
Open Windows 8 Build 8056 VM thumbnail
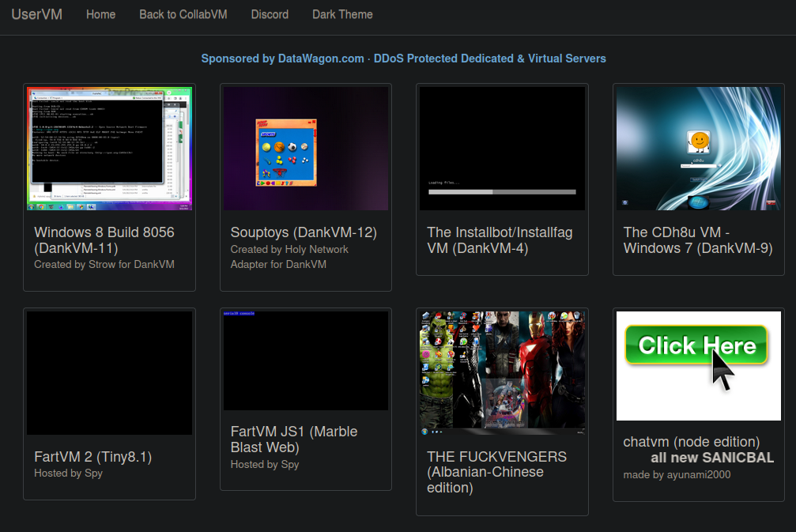(x=109, y=149)
